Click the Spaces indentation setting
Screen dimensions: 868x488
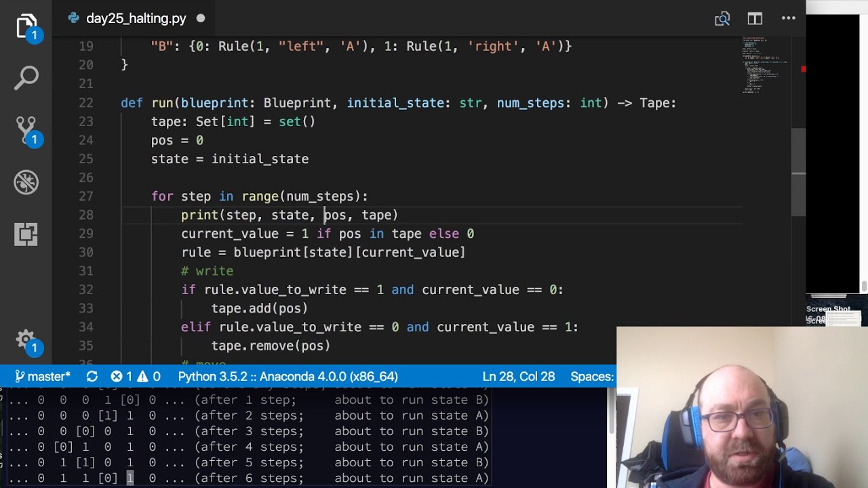coord(593,376)
